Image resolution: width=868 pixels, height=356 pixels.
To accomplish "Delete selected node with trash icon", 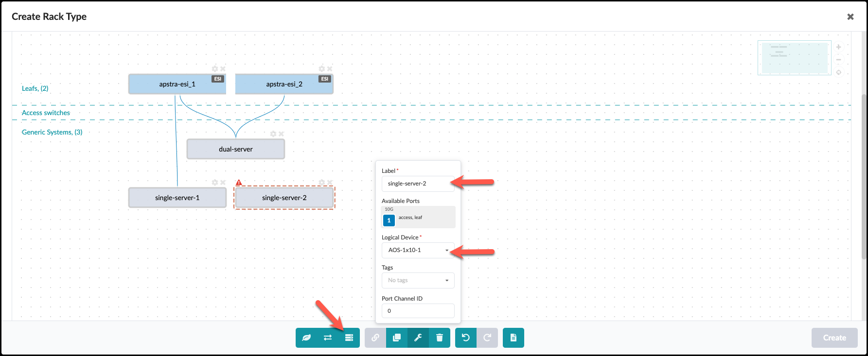I will pyautogui.click(x=440, y=338).
